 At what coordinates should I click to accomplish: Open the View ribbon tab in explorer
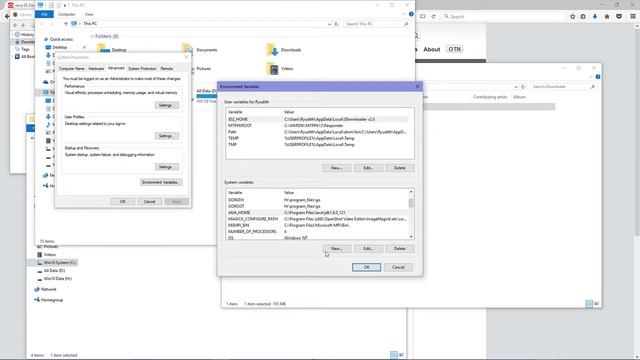(89, 14)
